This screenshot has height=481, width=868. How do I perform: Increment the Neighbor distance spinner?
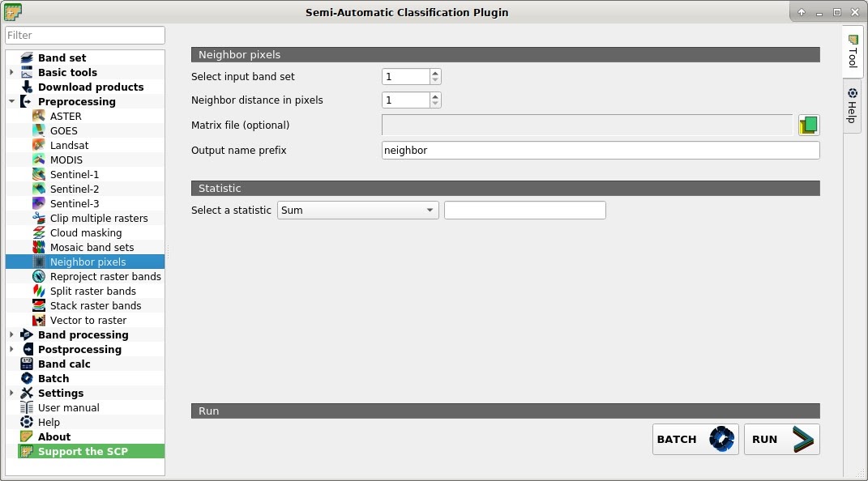[435, 96]
